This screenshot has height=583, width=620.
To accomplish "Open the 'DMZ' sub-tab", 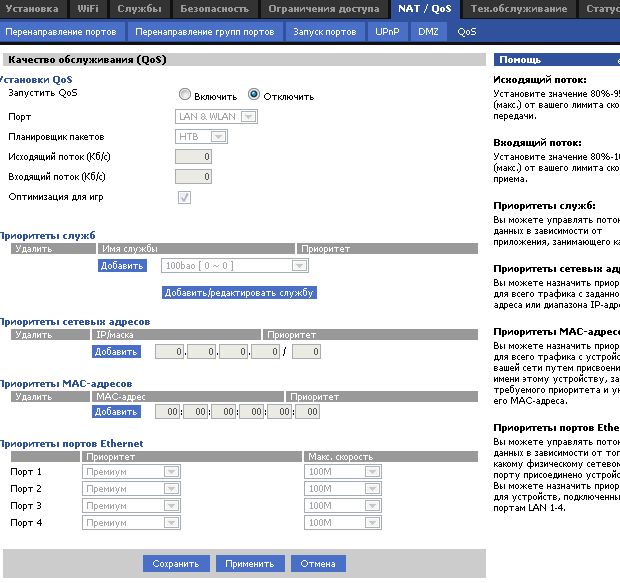I will pyautogui.click(x=428, y=32).
